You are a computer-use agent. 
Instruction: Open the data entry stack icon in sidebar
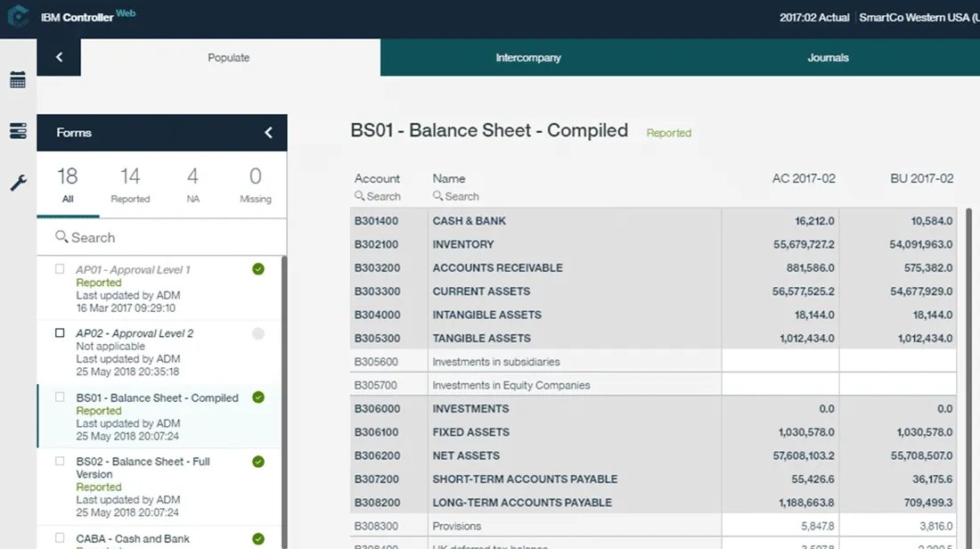coord(18,131)
